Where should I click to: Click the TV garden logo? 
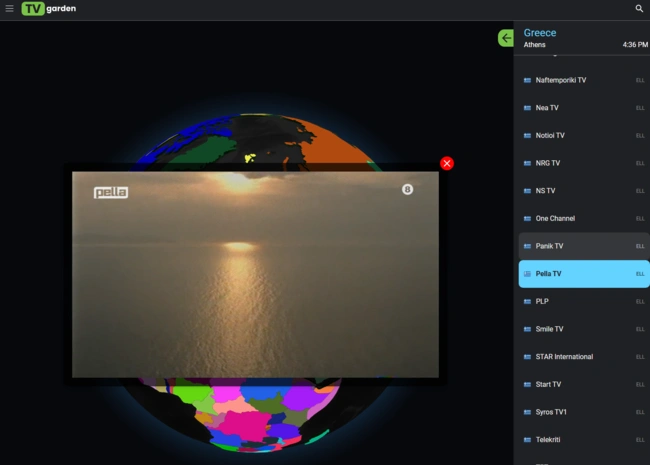[x=48, y=8]
